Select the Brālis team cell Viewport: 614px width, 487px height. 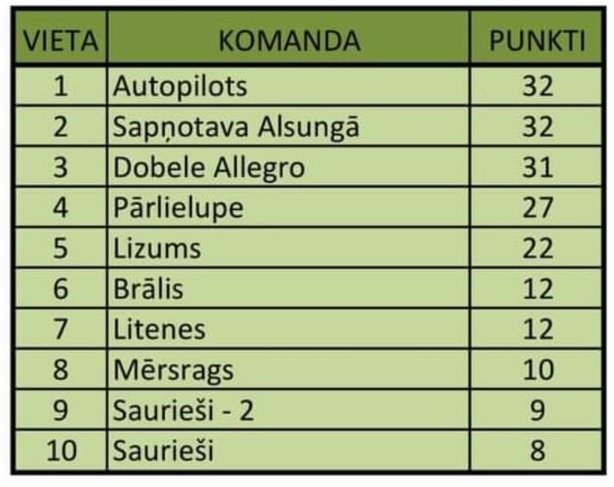tap(289, 289)
